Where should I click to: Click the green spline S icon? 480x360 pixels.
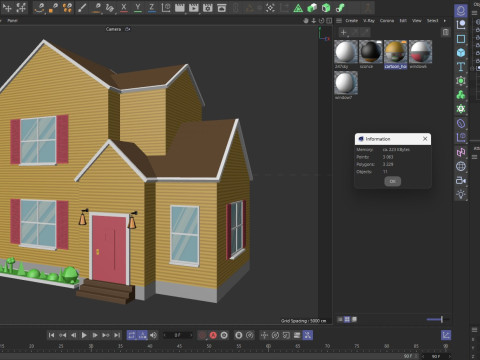tap(340, 8)
